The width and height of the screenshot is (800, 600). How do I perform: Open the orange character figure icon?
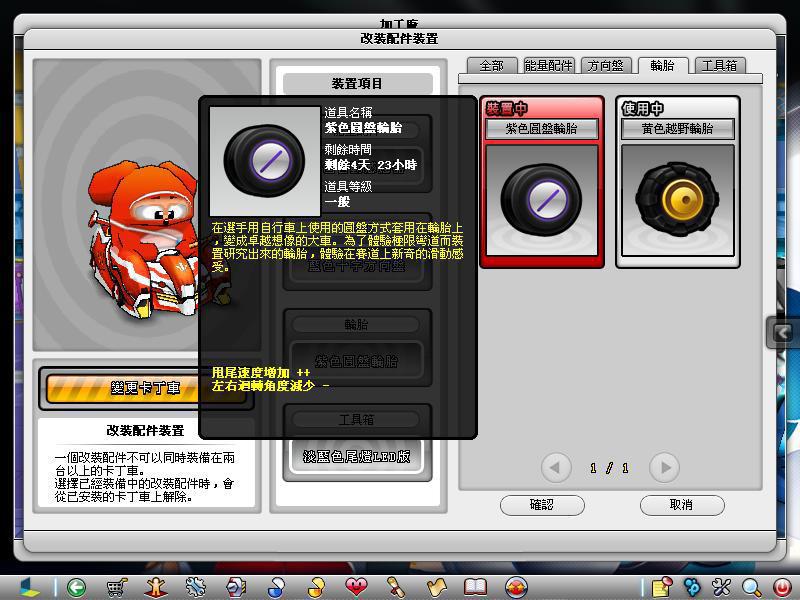(x=156, y=587)
